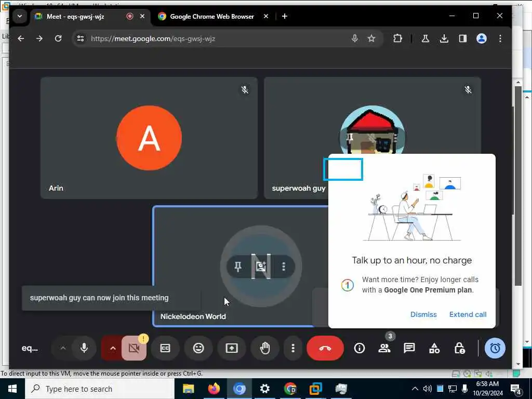
Task: Open Nickelodeon World tile more options dots
Action: coord(284,267)
